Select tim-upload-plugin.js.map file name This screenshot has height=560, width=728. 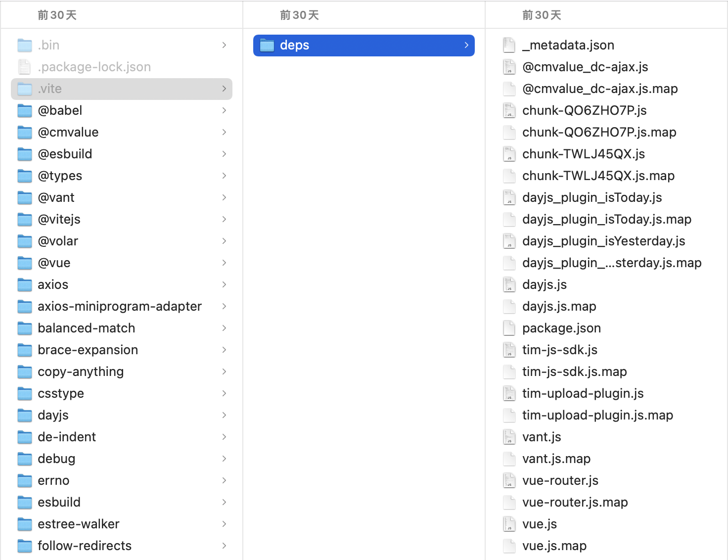click(598, 416)
